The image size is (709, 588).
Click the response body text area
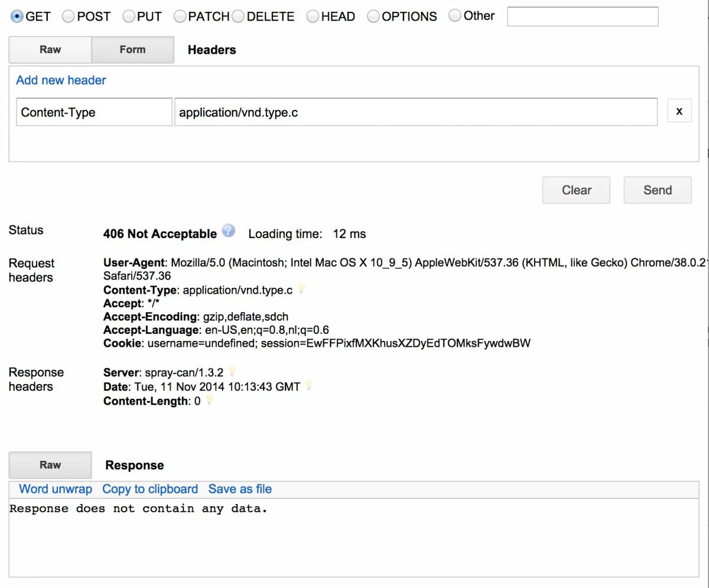(x=354, y=537)
